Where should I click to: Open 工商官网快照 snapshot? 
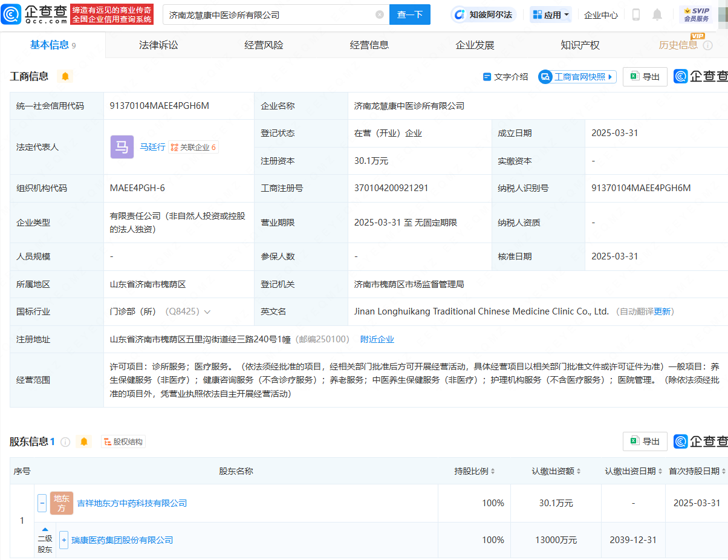click(x=577, y=77)
